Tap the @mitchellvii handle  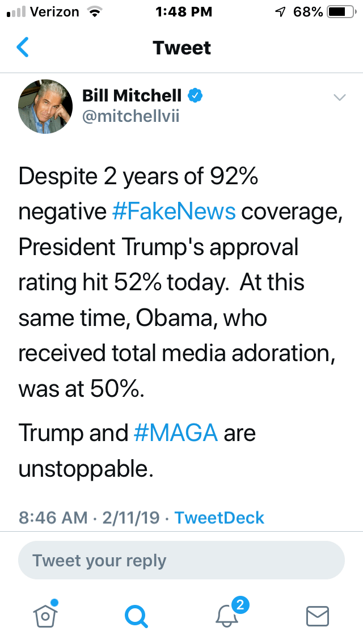click(130, 117)
